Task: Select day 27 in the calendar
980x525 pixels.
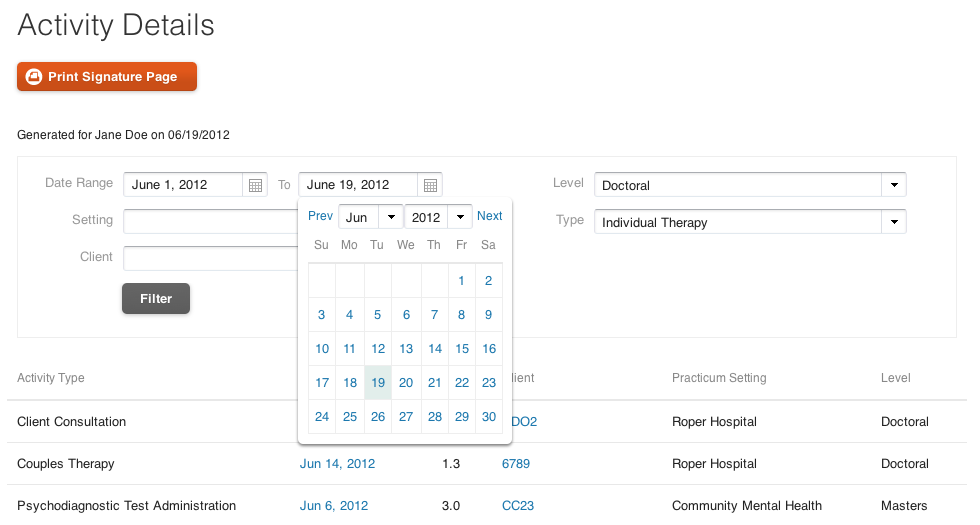Action: point(406,416)
